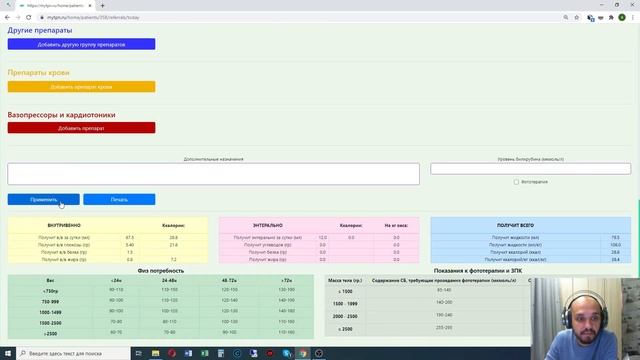Click the Масса тела (гр.) column header
This screenshot has height=360, width=640.
(345, 280)
